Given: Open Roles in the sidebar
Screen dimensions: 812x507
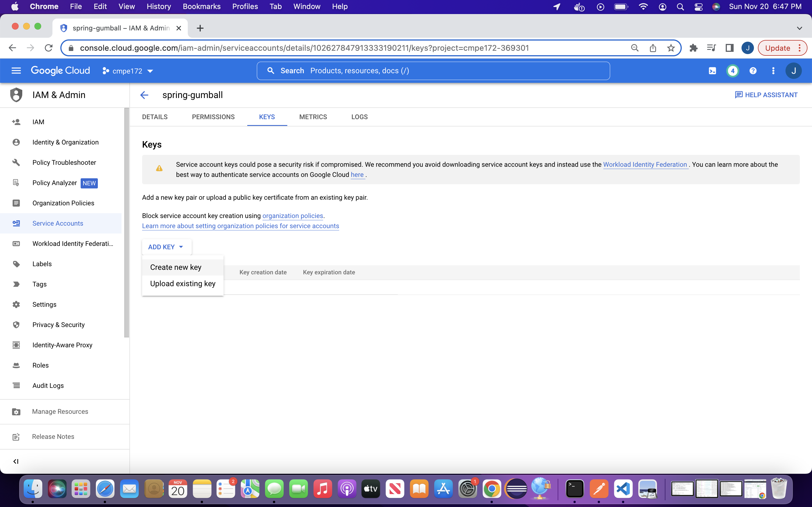Looking at the screenshot, I should (x=41, y=365).
